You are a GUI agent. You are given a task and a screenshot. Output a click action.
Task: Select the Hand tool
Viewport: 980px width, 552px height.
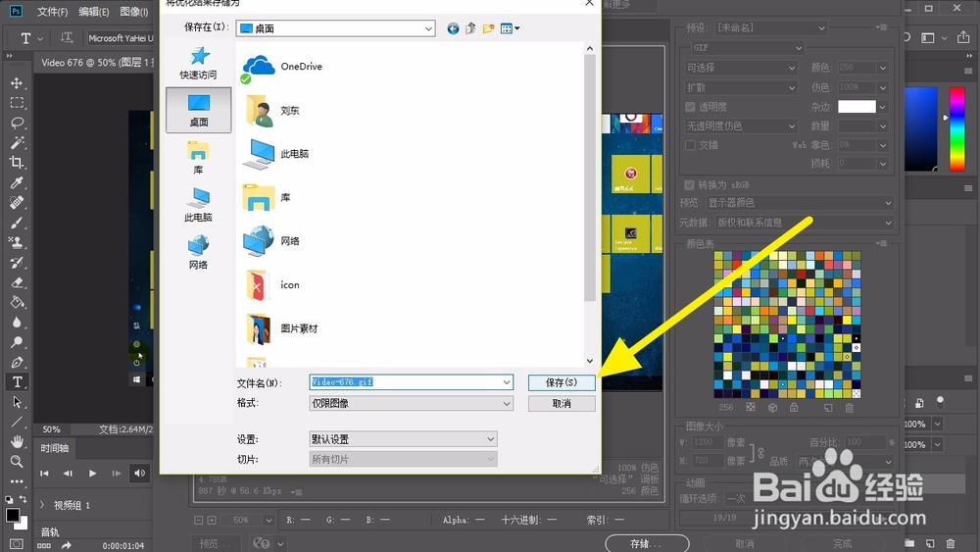17,441
